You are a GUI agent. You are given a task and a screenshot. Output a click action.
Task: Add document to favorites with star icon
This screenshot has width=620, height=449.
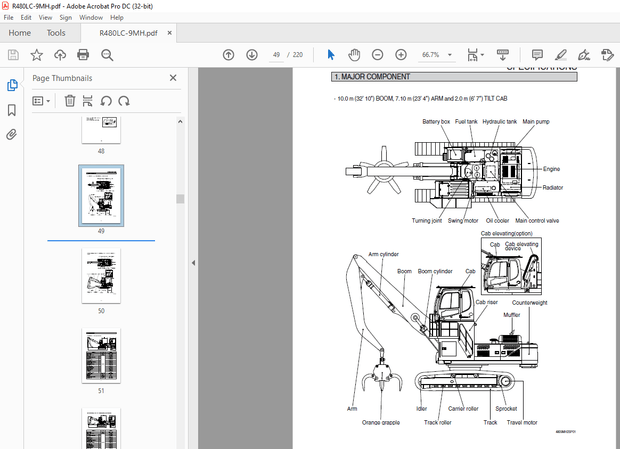pos(37,55)
